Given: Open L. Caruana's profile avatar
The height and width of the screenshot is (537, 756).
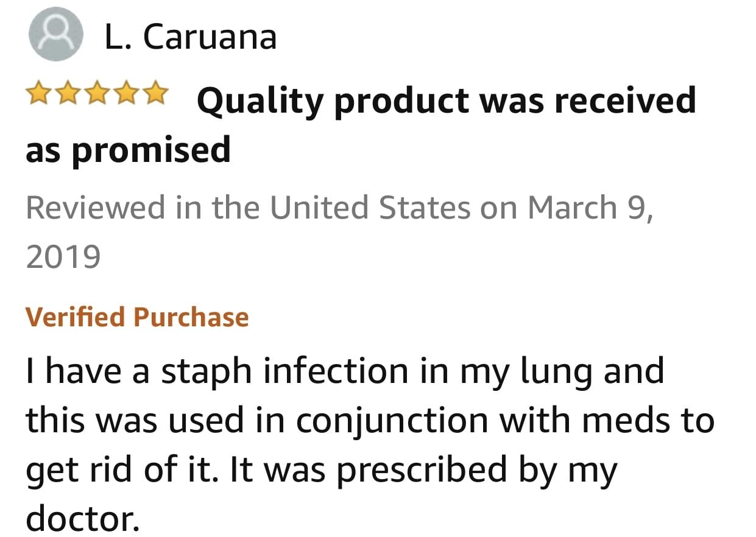Looking at the screenshot, I should [x=55, y=35].
